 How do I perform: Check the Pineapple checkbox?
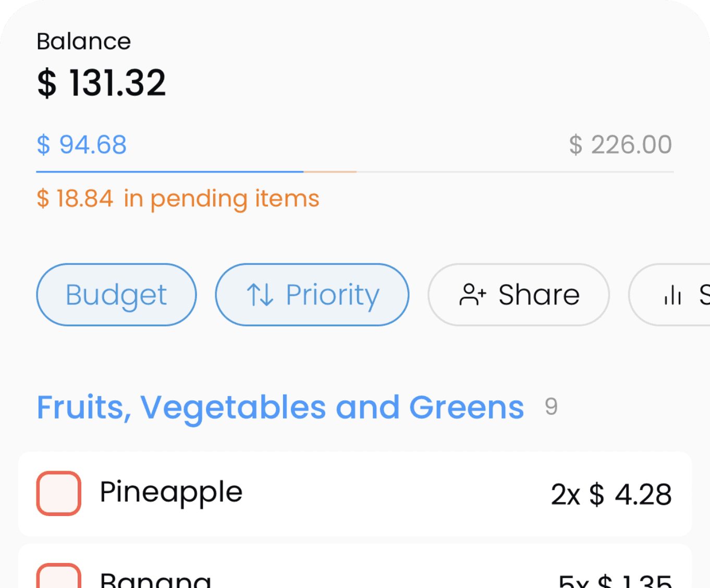point(59,493)
